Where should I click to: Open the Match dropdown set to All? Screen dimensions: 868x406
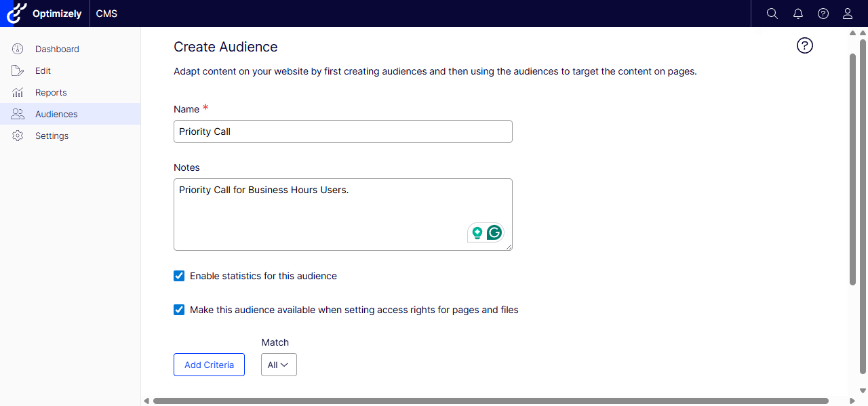click(x=279, y=365)
